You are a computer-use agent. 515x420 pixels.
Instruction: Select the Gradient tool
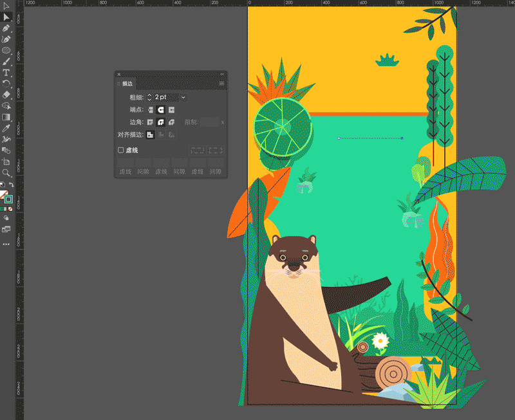point(6,117)
